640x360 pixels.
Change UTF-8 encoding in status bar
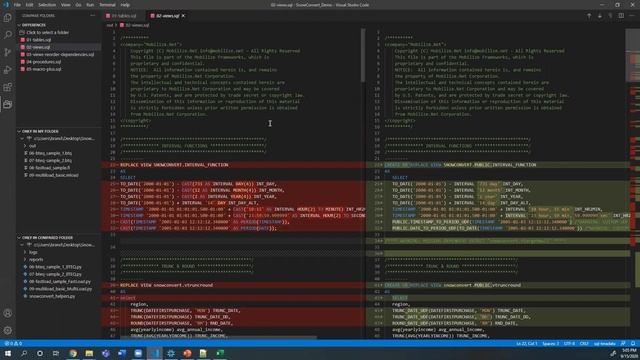pos(569,344)
